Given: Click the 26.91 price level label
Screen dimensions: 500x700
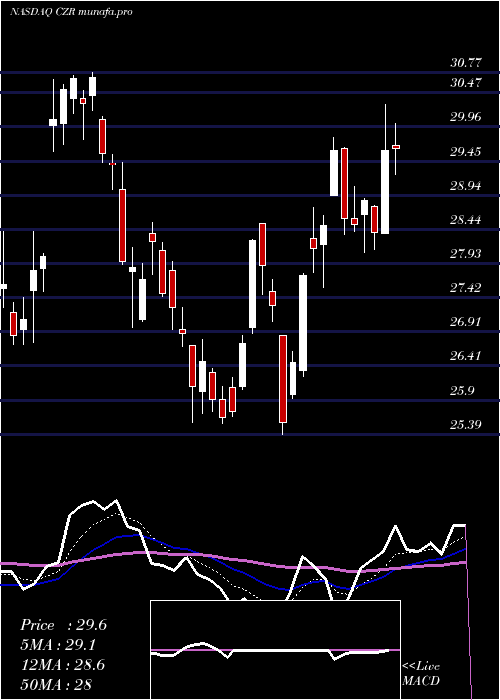Looking at the screenshot, I should click(x=466, y=322).
